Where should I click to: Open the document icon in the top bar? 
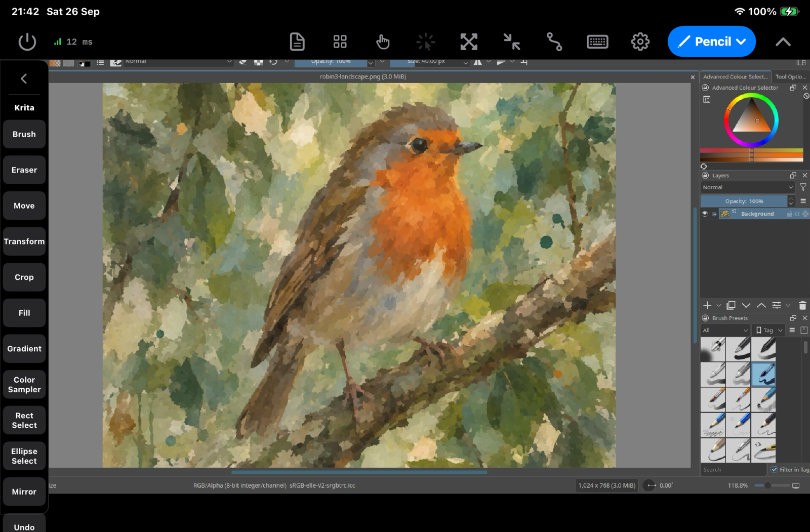click(297, 42)
